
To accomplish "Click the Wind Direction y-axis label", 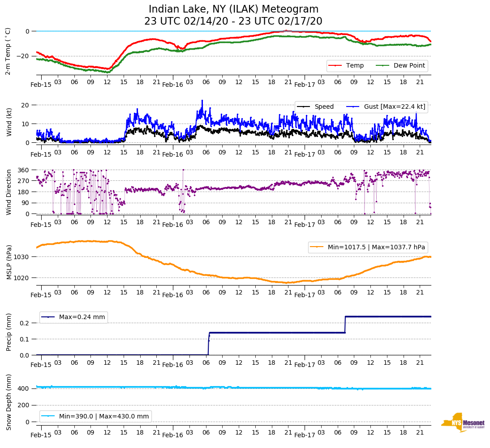I will point(8,192).
